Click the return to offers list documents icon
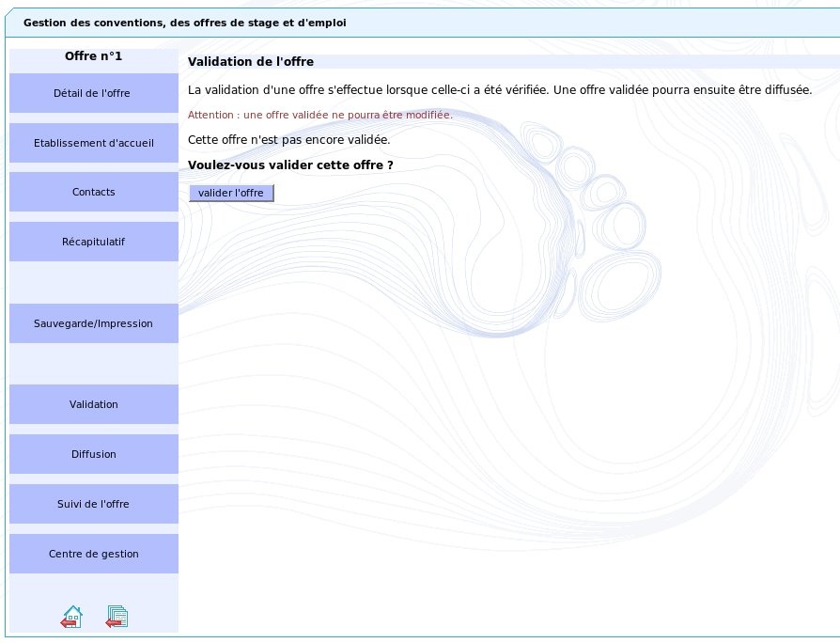 click(x=117, y=617)
